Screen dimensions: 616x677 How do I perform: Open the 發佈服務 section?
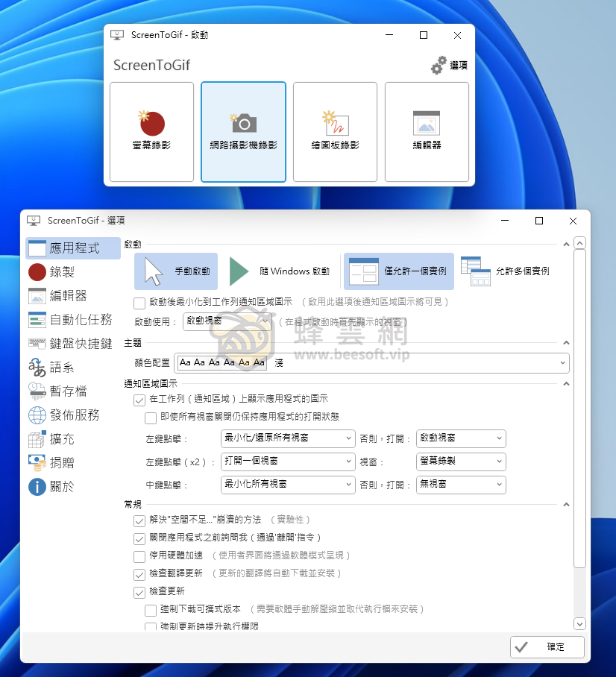coord(73,415)
